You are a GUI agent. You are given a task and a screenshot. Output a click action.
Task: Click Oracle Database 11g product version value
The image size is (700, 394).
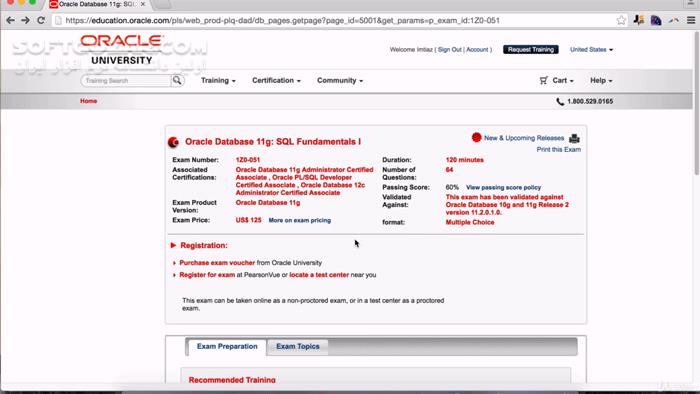pos(268,203)
